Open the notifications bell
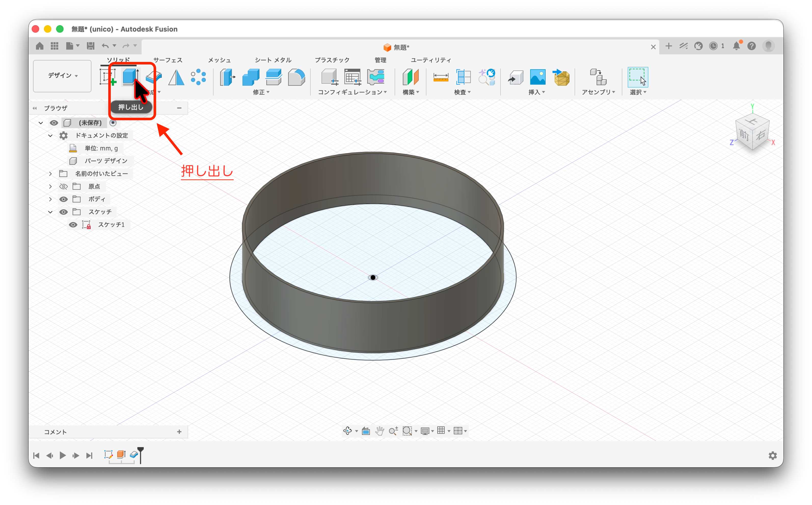This screenshot has width=812, height=505. 736,46
